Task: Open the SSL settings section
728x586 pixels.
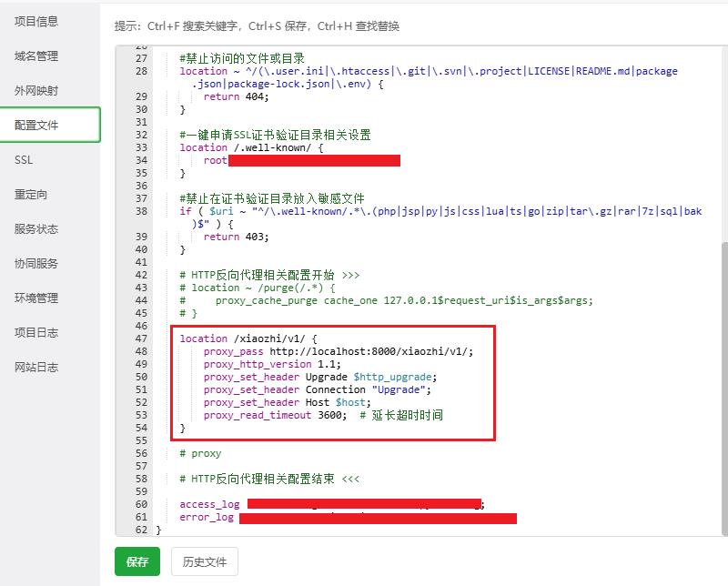Action: 25,160
